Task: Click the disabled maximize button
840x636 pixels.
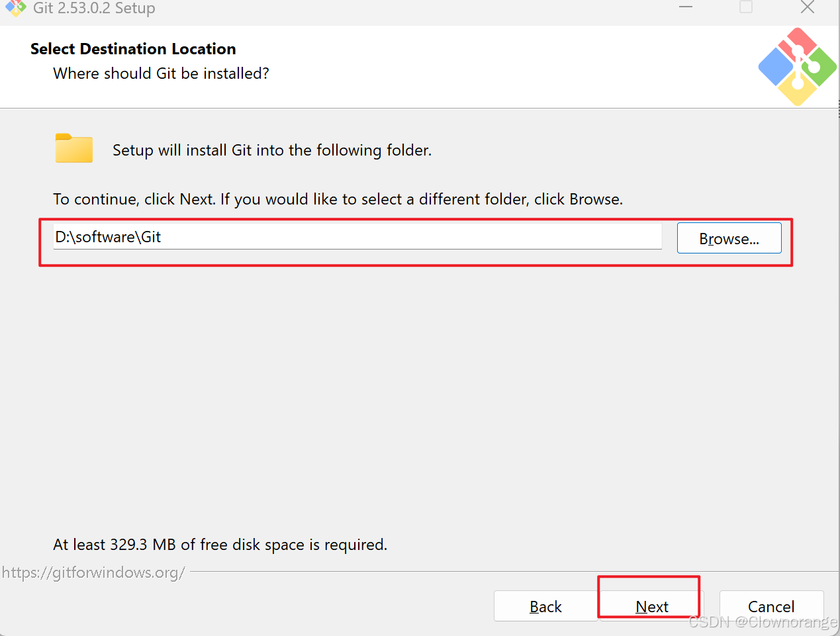Action: click(x=746, y=7)
